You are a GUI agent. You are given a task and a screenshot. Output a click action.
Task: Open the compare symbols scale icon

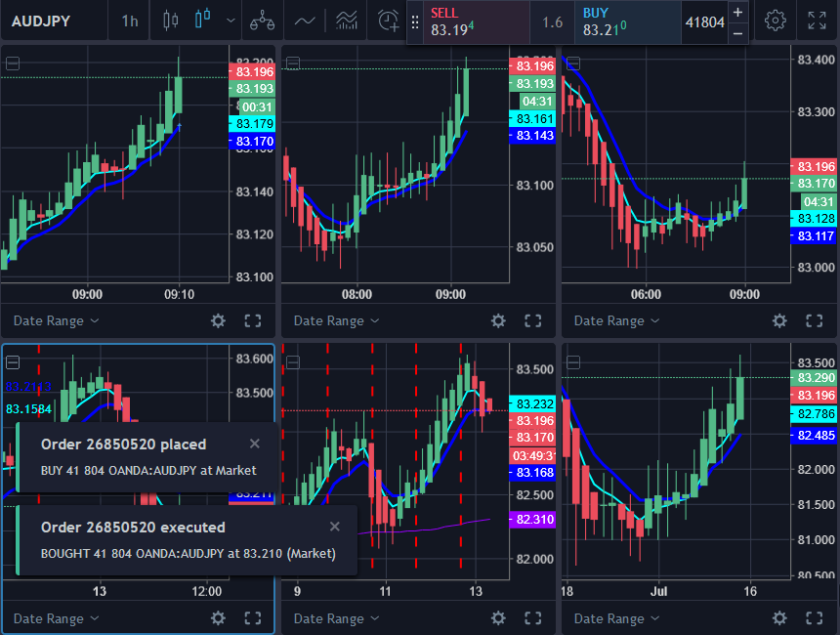point(262,21)
